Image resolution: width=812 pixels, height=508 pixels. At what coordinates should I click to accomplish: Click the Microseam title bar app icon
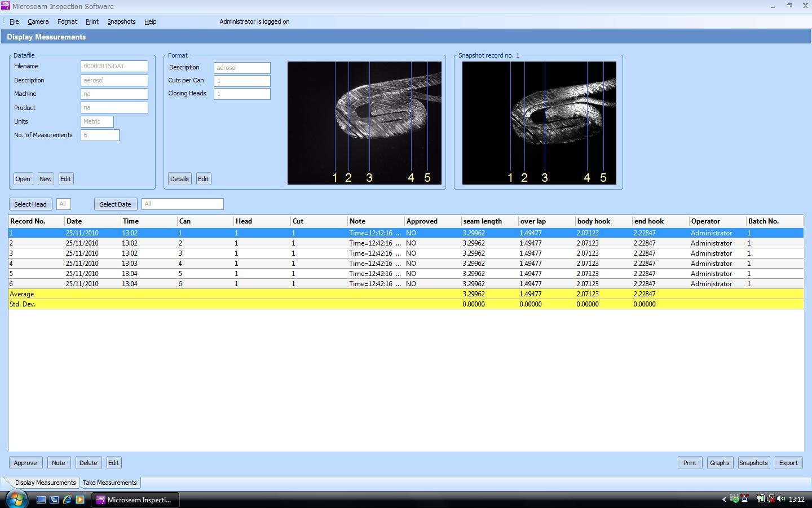point(6,6)
